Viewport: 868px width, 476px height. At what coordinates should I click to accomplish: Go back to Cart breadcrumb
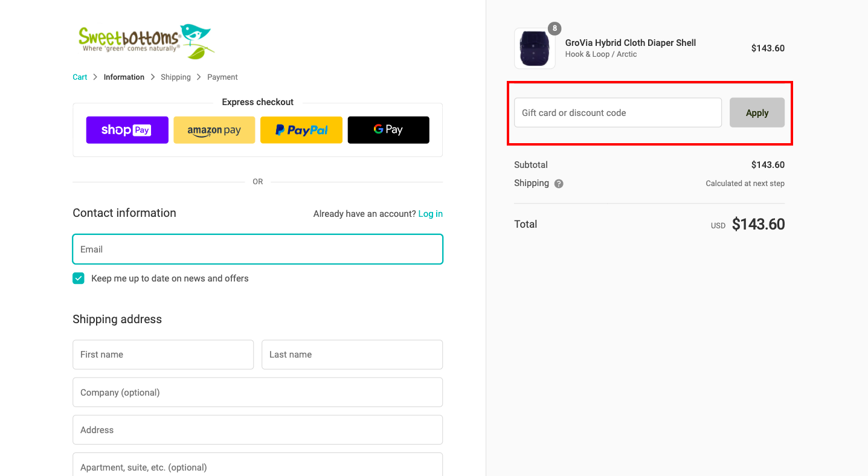[x=80, y=77]
